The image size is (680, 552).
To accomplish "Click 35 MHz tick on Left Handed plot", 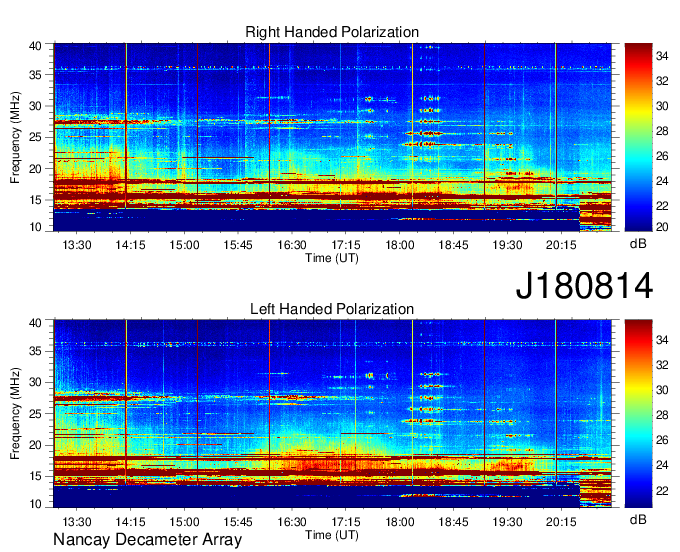I will [35, 351].
